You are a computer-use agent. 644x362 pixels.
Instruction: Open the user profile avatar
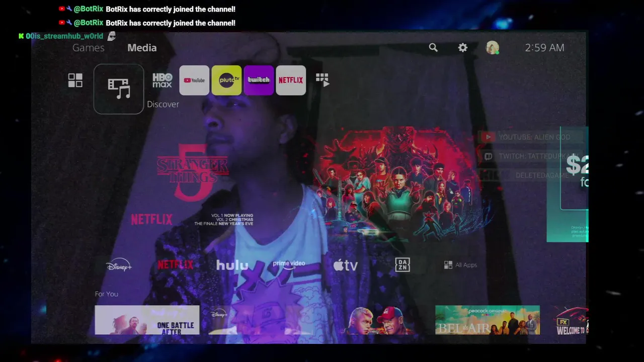pyautogui.click(x=492, y=48)
